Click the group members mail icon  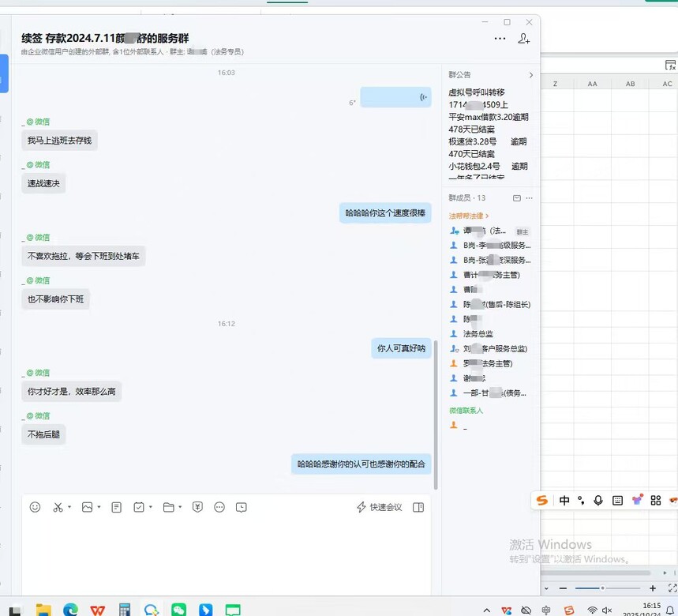[517, 198]
